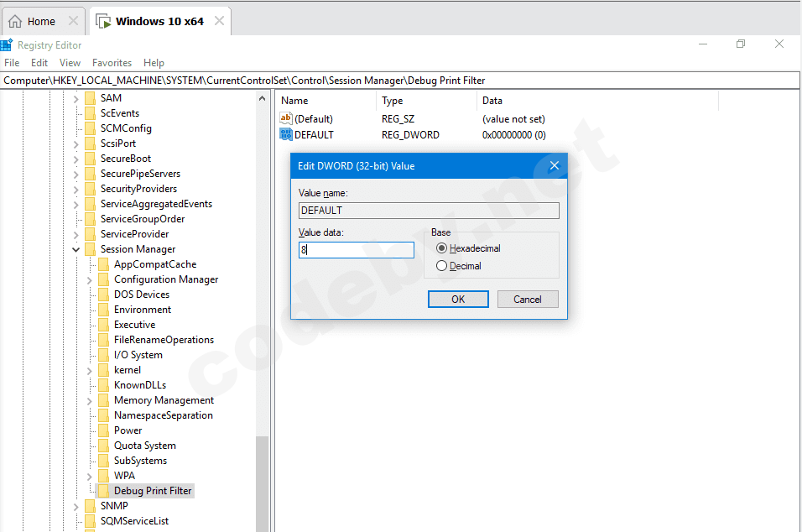Click the Home tab house icon
This screenshot has height=532, width=802.
[x=15, y=21]
